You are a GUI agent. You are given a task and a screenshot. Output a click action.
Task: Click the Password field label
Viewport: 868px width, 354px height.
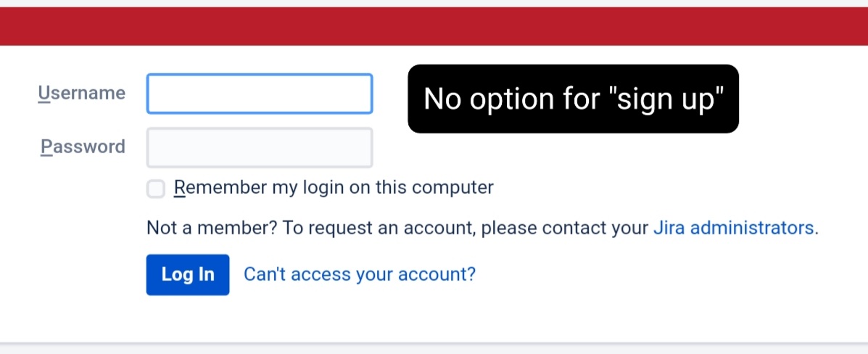[83, 147]
